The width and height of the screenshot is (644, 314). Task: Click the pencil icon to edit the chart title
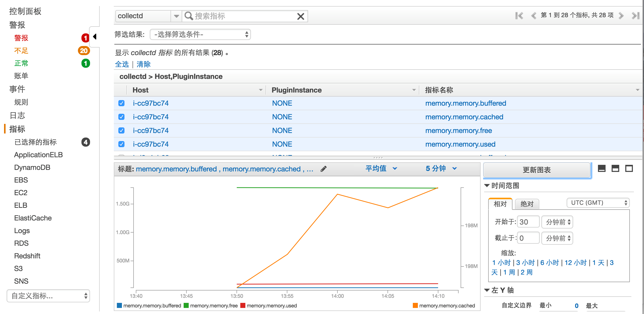(324, 169)
